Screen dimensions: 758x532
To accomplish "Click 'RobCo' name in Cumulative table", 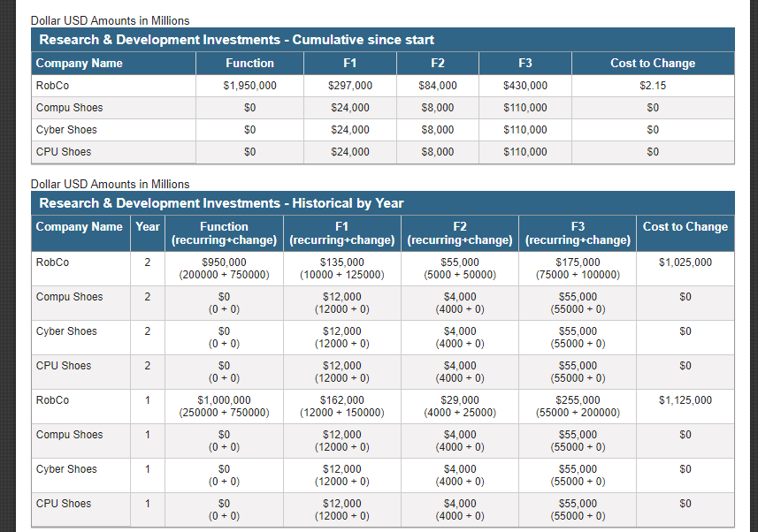I will click(52, 86).
